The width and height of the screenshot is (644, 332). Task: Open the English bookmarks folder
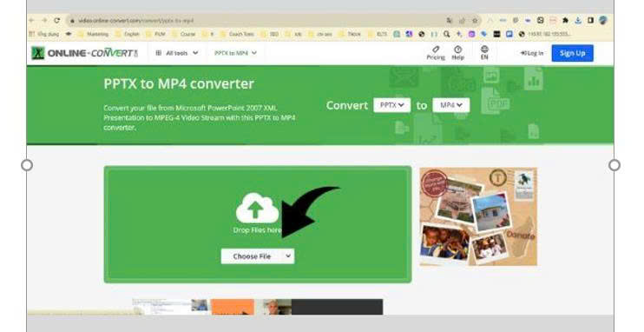pyautogui.click(x=128, y=34)
